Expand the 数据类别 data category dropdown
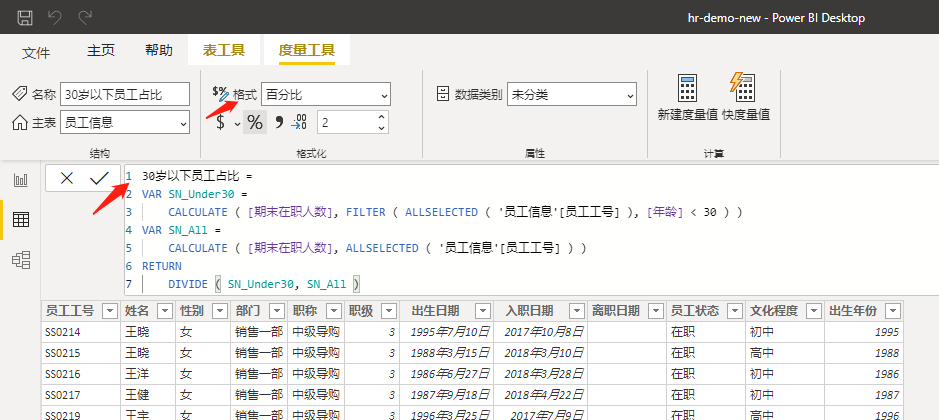The width and height of the screenshot is (939, 420). click(x=630, y=94)
